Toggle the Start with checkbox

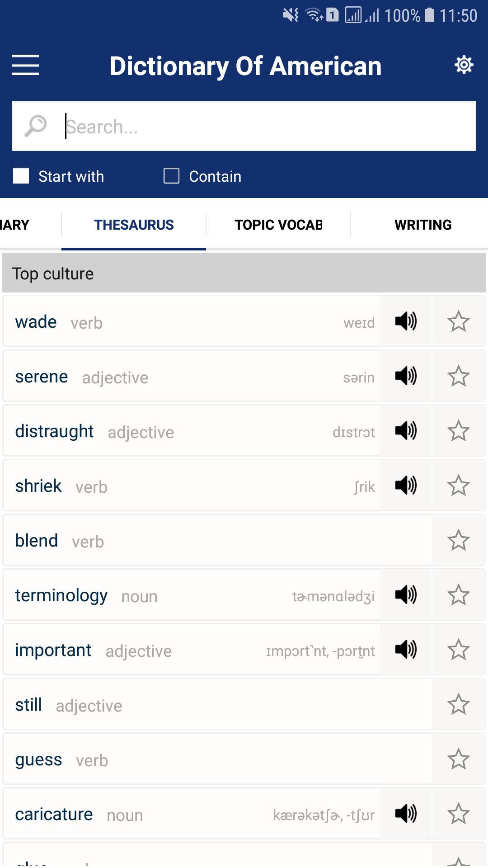21,176
